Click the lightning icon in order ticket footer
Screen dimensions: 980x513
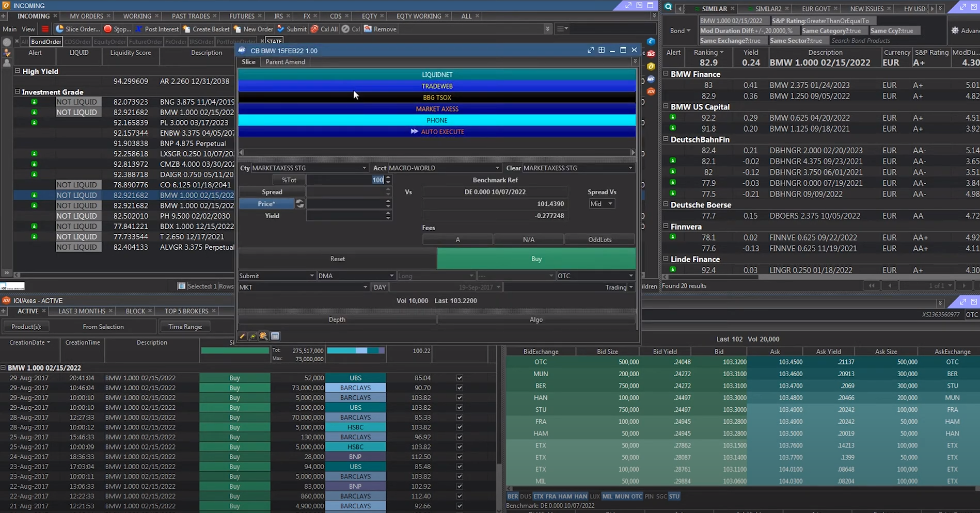coord(253,336)
